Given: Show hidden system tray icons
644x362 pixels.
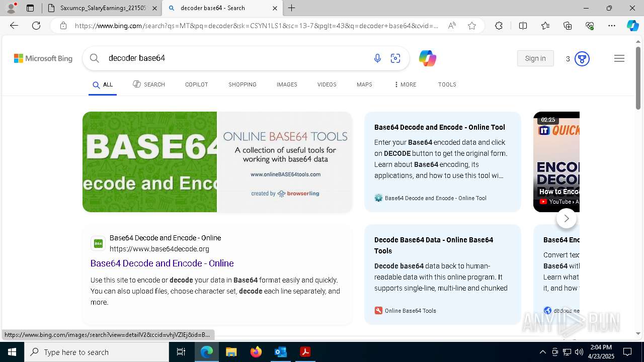Looking at the screenshot, I should [542, 352].
